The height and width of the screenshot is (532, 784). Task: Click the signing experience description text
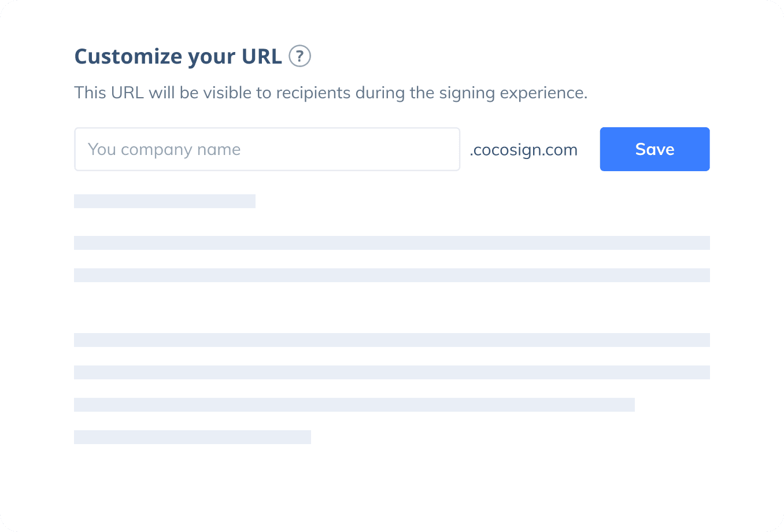point(330,93)
